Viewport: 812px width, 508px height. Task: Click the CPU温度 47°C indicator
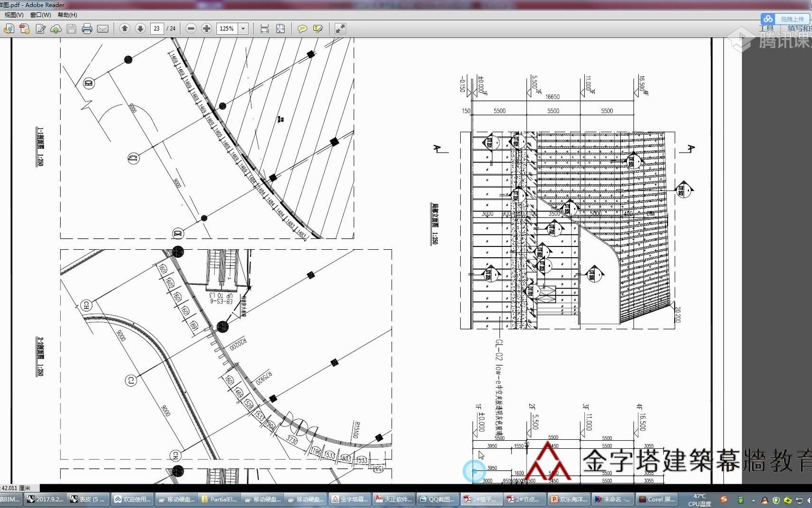pos(699,500)
